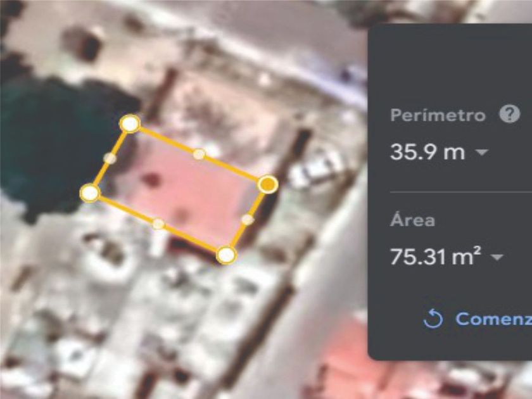
Task: Open units list via the 35.9 m value
Action: (x=427, y=151)
